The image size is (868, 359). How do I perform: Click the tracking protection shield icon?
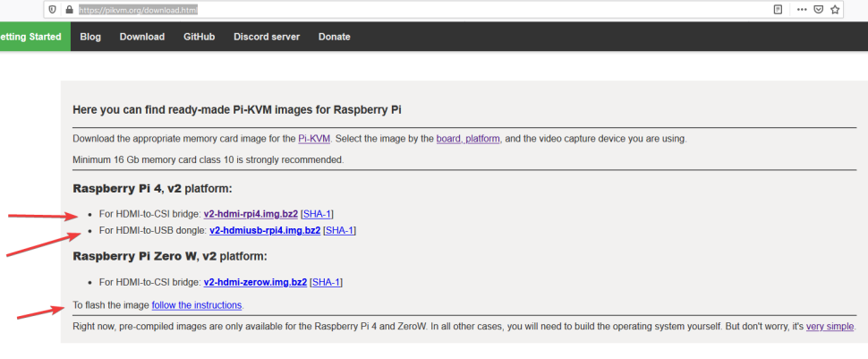click(53, 10)
